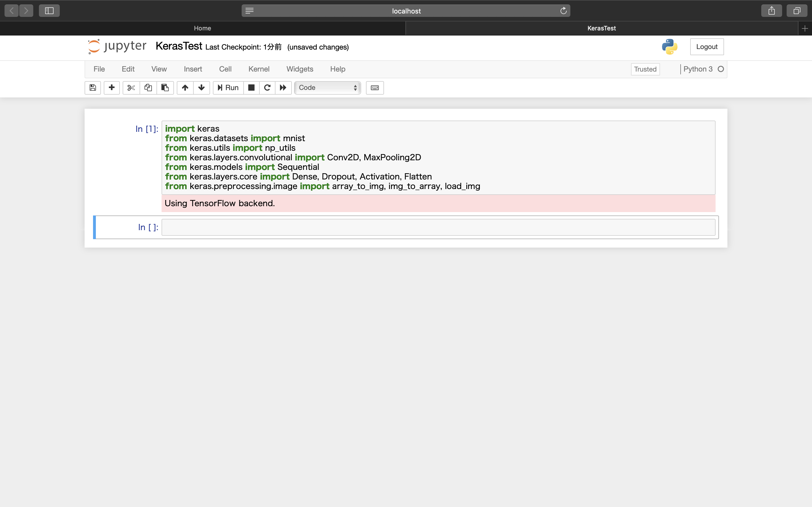Move selected cell up with arrow

click(x=185, y=88)
